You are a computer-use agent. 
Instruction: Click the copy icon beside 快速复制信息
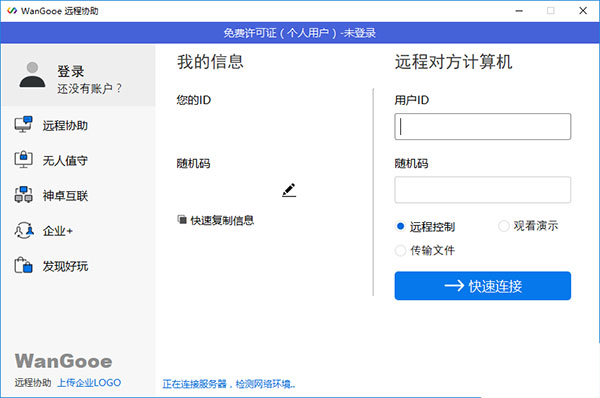coord(181,219)
